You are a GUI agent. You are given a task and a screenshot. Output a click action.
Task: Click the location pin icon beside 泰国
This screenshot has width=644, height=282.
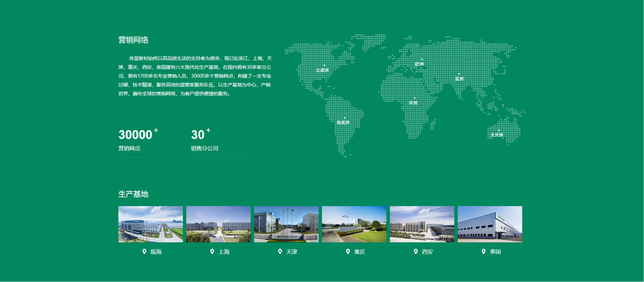pyautogui.click(x=484, y=251)
